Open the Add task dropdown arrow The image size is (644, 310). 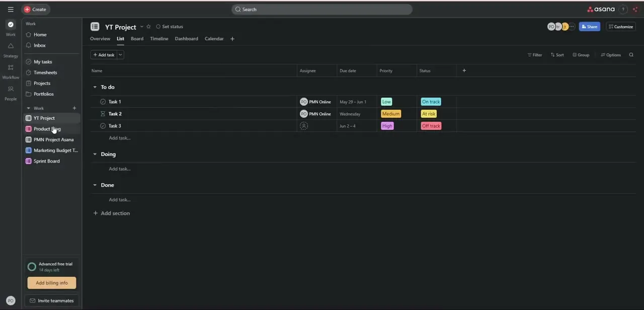120,55
